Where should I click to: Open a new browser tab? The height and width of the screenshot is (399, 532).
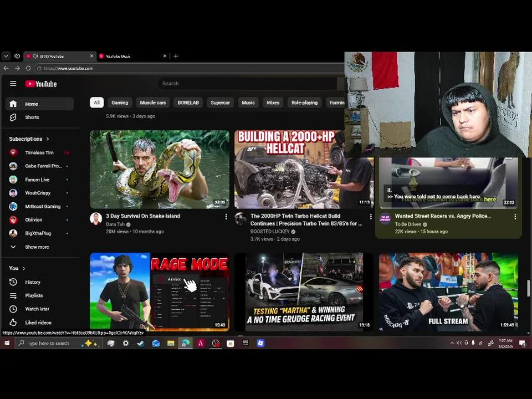(176, 56)
